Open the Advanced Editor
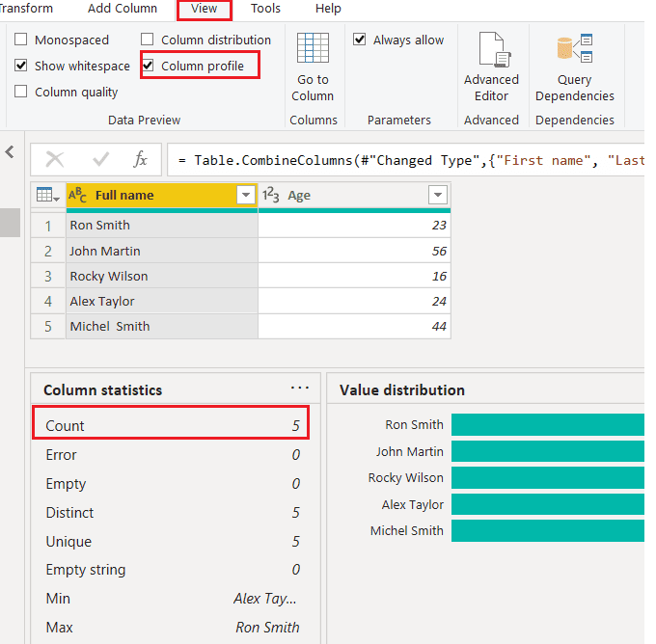656x644 pixels. pos(491,67)
